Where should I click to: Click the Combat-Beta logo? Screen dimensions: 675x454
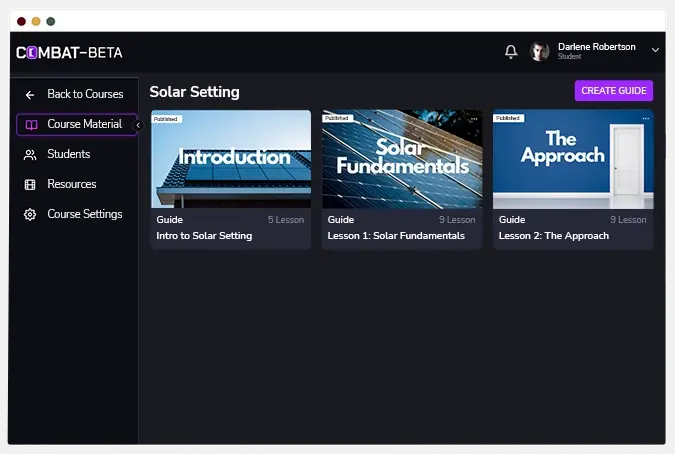(x=69, y=52)
